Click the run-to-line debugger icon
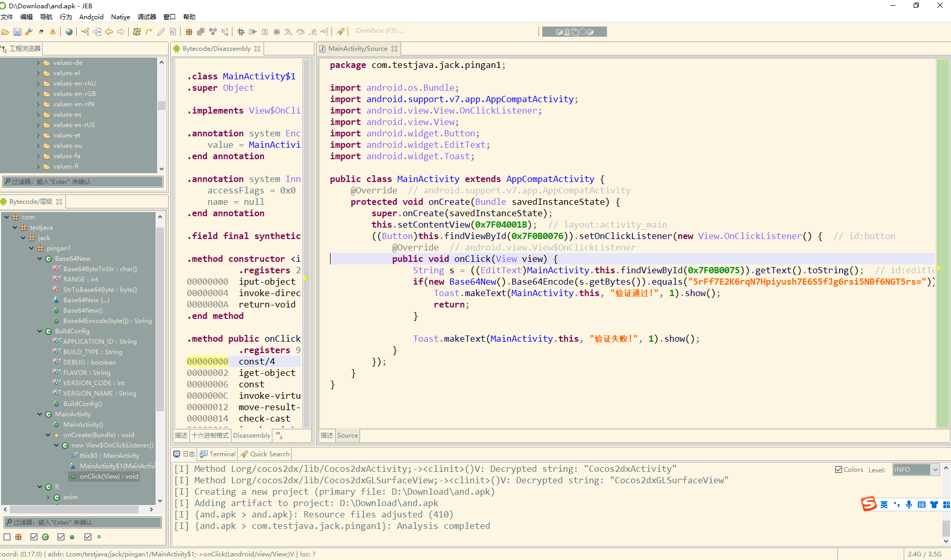Image resolution: width=951 pixels, height=560 pixels. pyautogui.click(x=324, y=32)
